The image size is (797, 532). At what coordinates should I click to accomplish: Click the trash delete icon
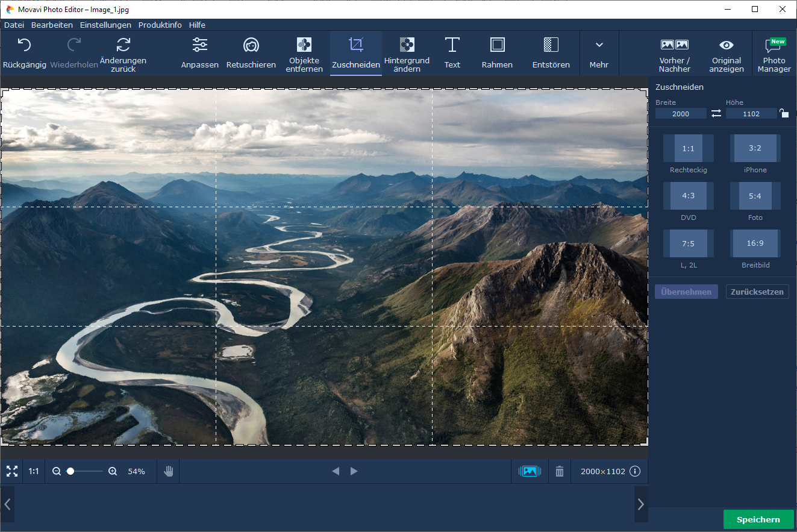(560, 471)
